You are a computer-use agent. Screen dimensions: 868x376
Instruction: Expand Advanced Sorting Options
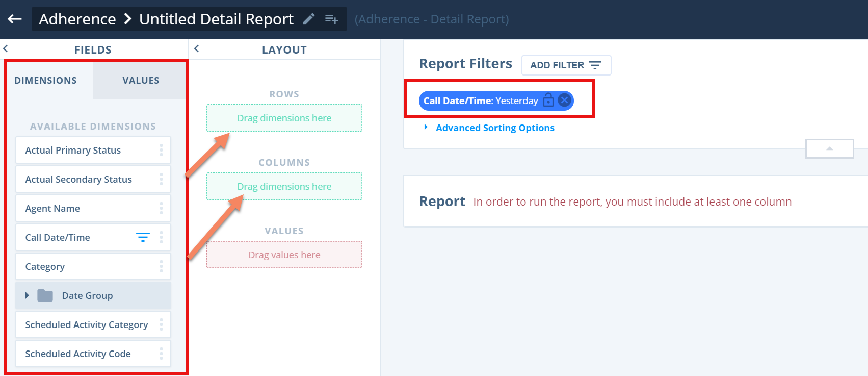495,128
